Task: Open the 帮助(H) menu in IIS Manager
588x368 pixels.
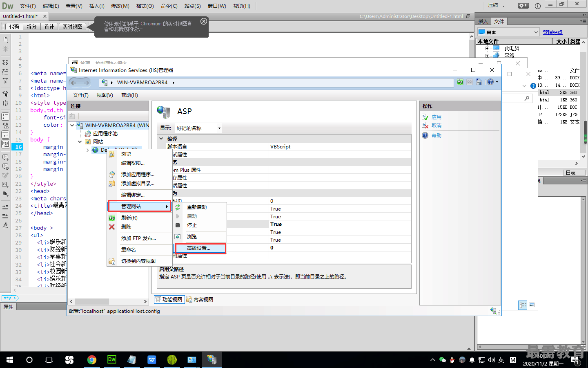Action: click(129, 95)
